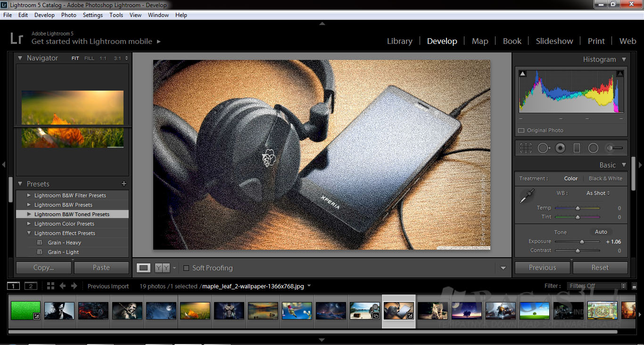
Task: Click the Before/After YY view button
Action: click(x=162, y=268)
